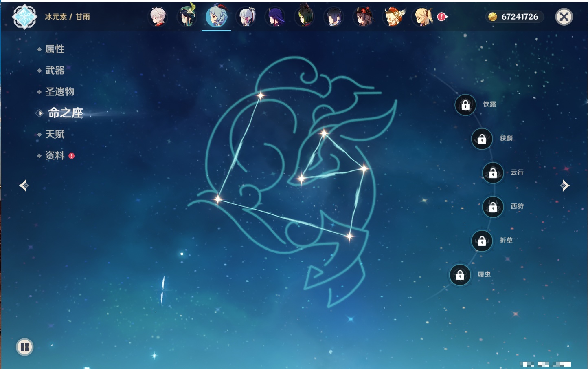Click the locked 云行 constellation node
The height and width of the screenshot is (369, 588).
pos(493,172)
